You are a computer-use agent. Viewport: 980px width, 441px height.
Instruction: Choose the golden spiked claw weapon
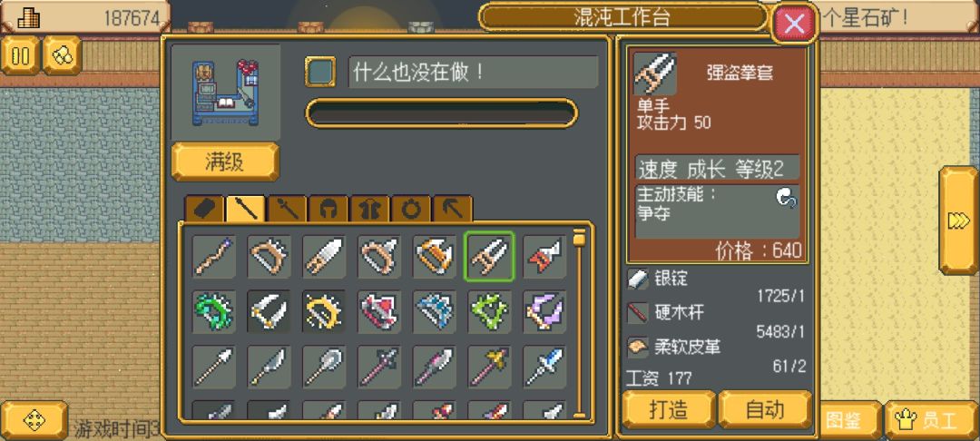pyautogui.click(x=324, y=311)
